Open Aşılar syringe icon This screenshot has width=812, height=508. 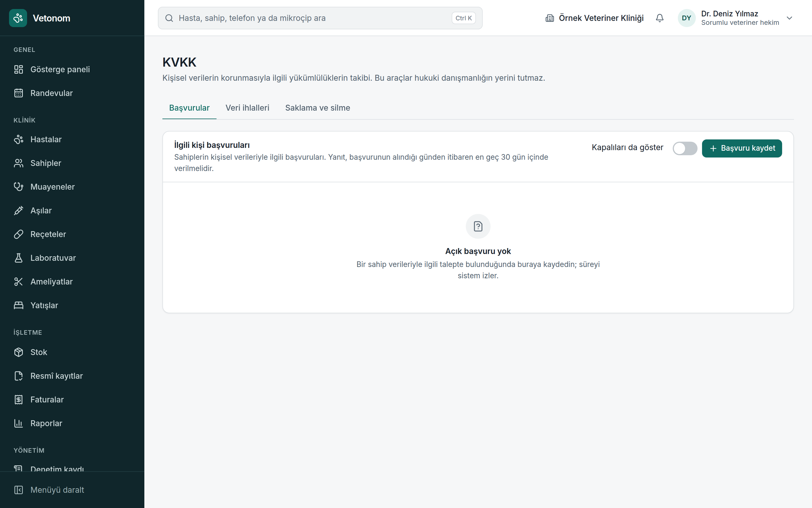point(18,210)
